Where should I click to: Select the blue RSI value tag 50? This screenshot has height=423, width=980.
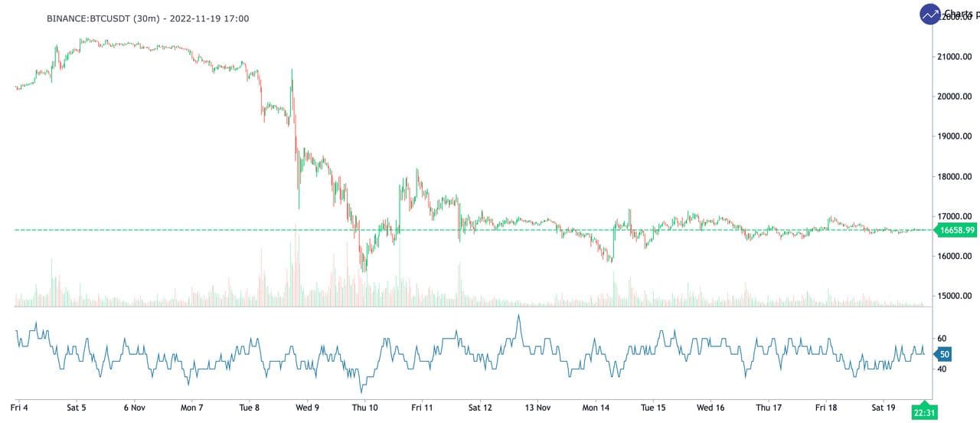point(944,354)
